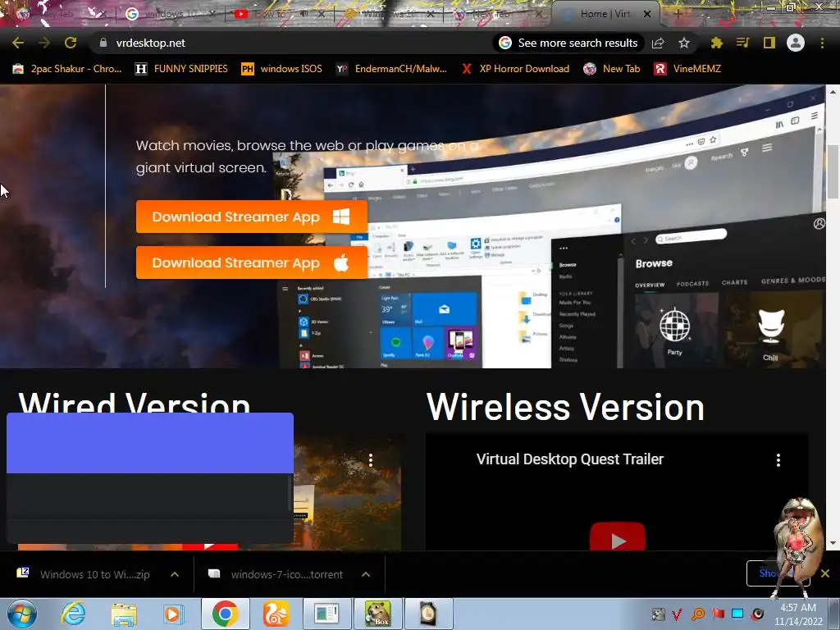Open the window-layout app on taskbar
Viewport: 840px width, 630px height.
point(326,614)
